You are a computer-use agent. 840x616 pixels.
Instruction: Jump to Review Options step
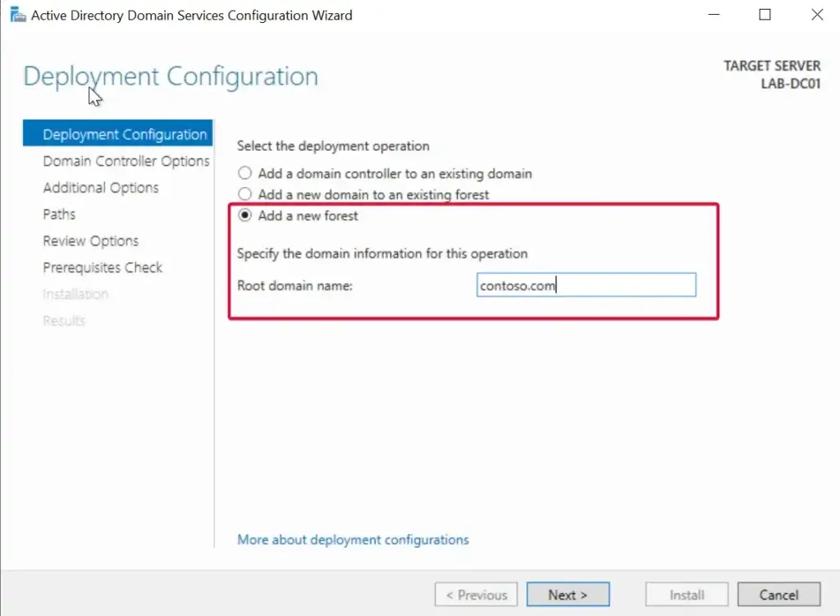point(90,241)
